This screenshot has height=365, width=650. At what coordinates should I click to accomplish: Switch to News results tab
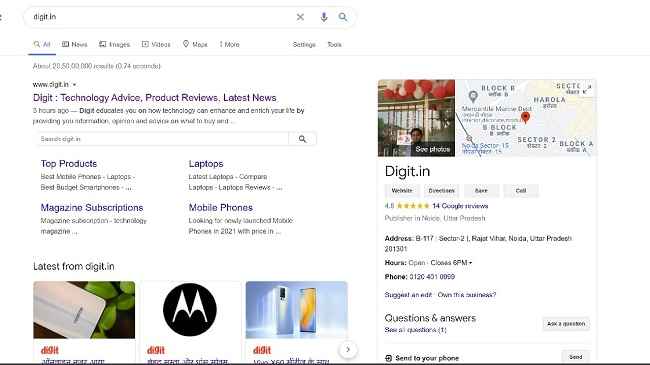click(x=75, y=44)
